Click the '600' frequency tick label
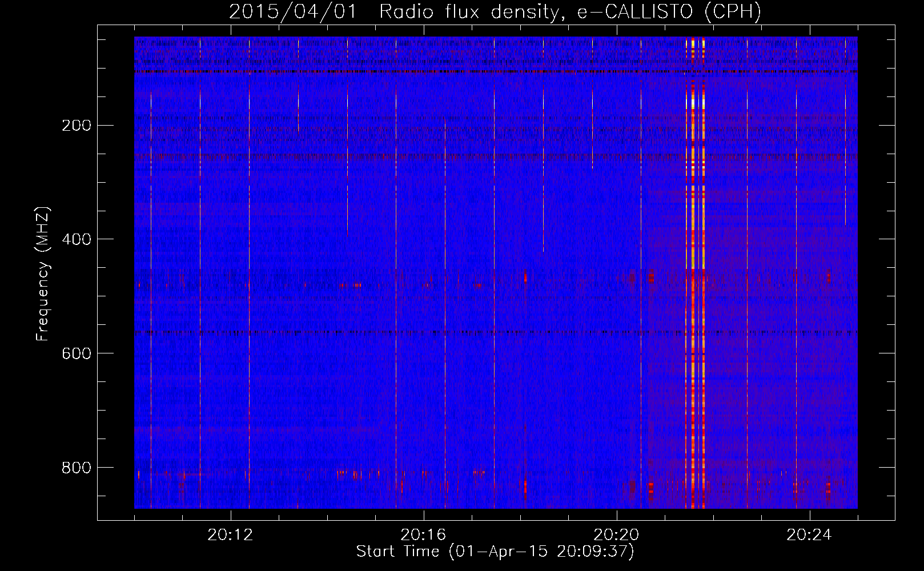The width and height of the screenshot is (924, 571). click(x=76, y=353)
